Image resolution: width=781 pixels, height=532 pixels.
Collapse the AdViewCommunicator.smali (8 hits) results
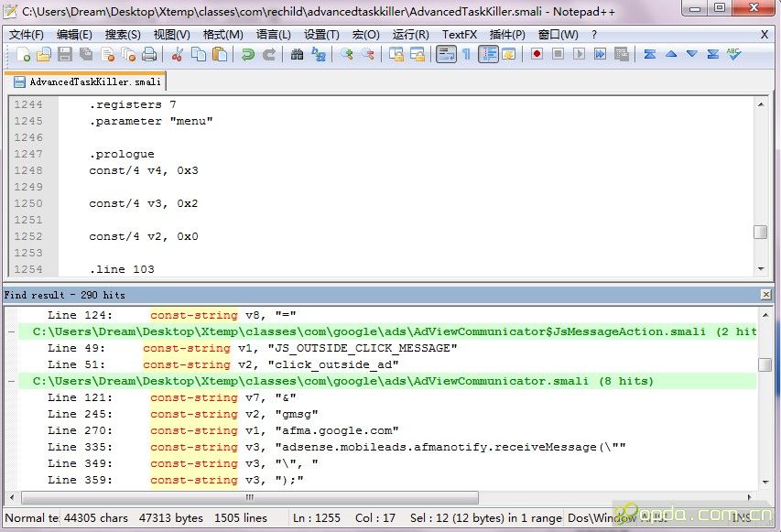(12, 381)
